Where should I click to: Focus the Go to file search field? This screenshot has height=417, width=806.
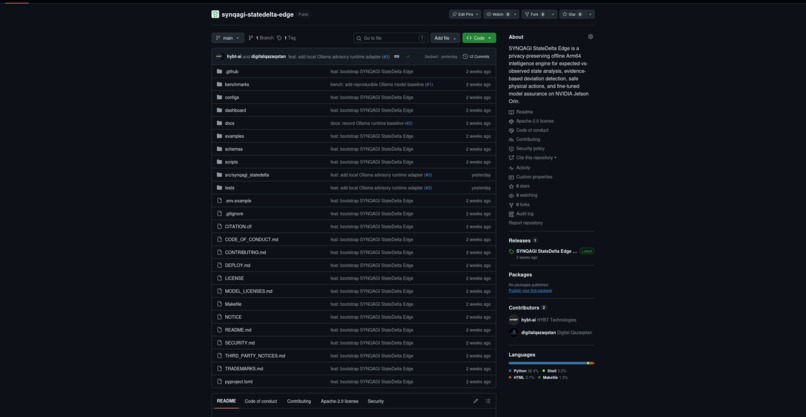[391, 38]
